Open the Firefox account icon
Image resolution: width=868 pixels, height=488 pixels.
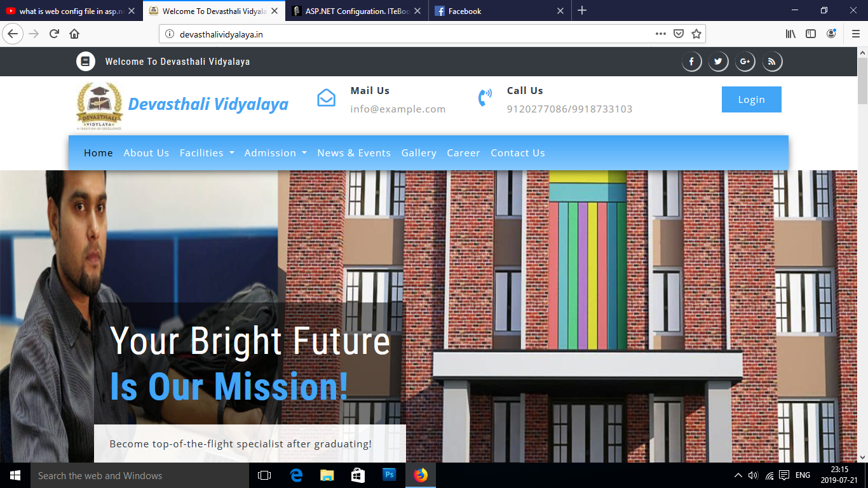pos(832,34)
